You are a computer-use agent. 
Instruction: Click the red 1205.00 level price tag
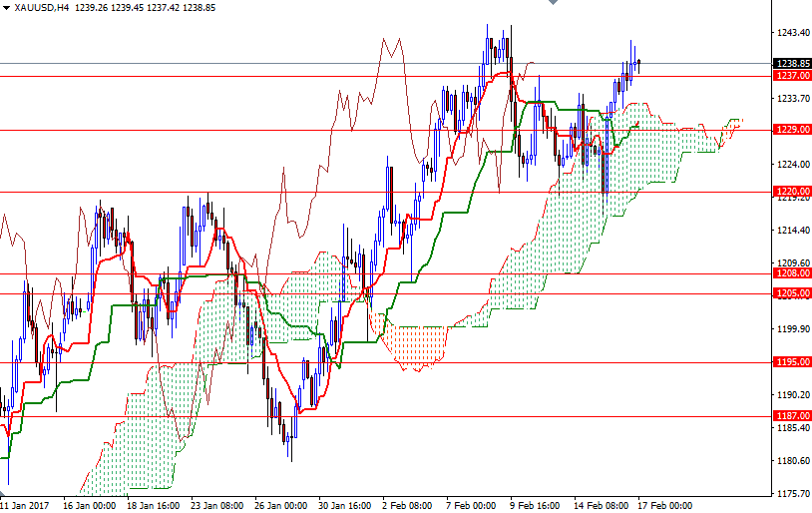coord(792,293)
